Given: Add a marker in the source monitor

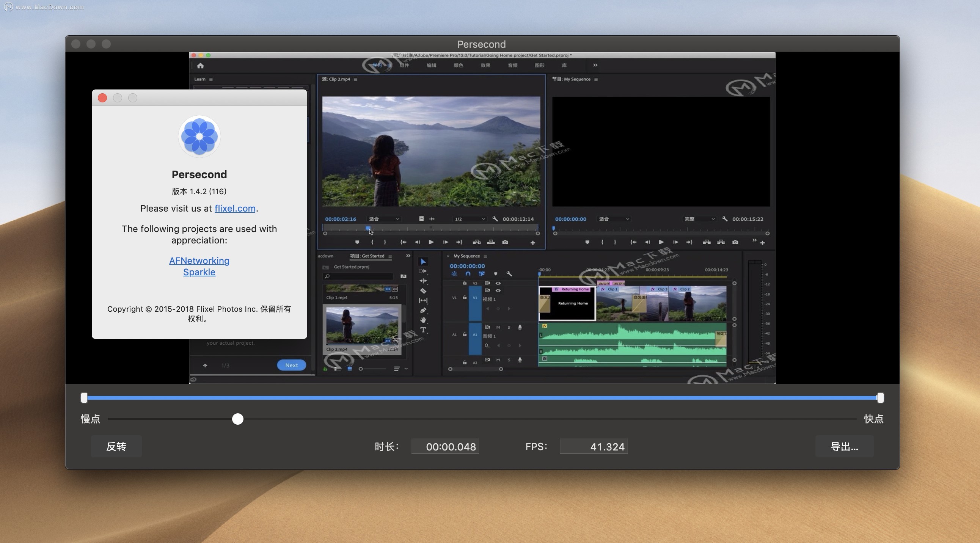Looking at the screenshot, I should 357,242.
